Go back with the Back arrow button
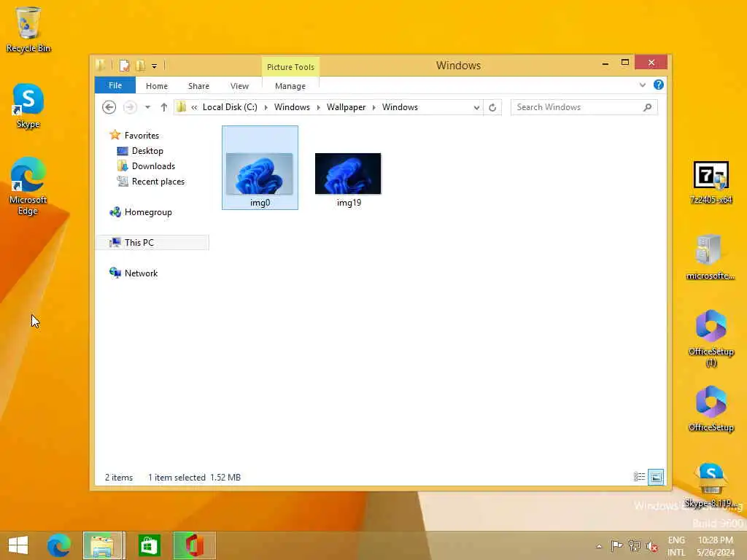Viewport: 747px width, 560px height. 109,107
